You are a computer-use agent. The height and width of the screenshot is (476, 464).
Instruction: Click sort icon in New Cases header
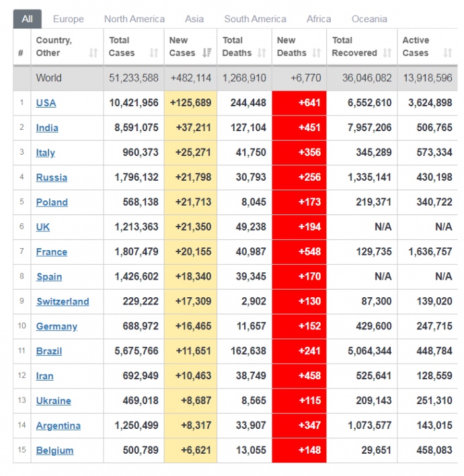[206, 52]
